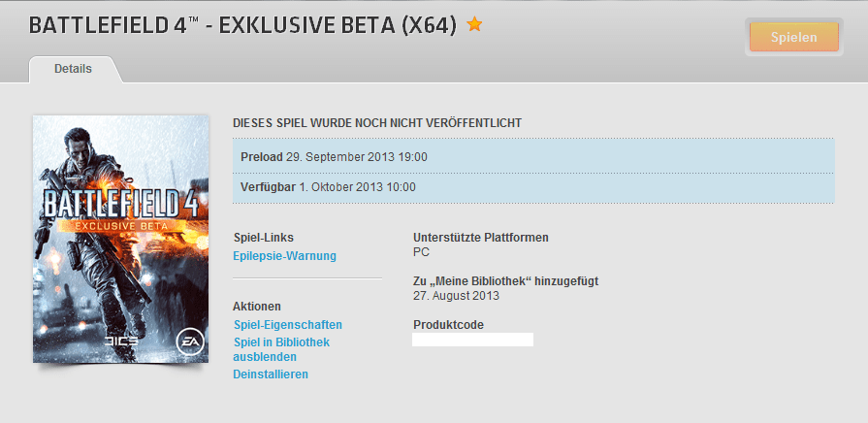Viewport: 868px width, 423px height.
Task: Click the Aktionen section heading
Action: (257, 307)
